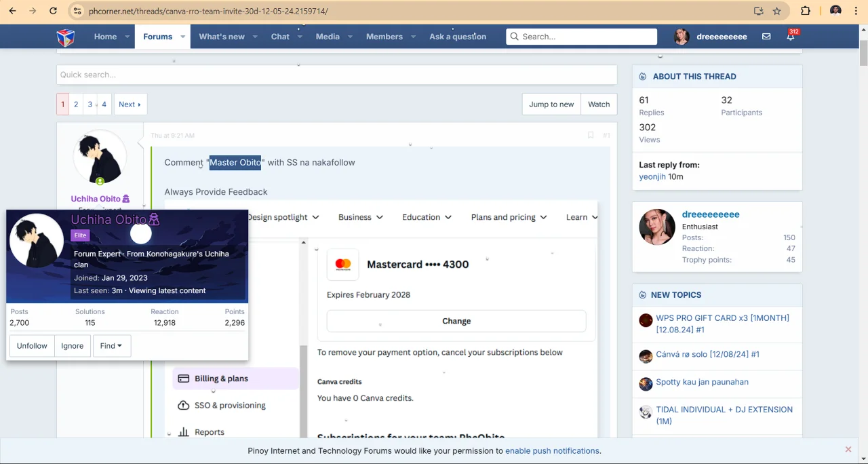Viewport: 868px width, 464px height.
Task: Click the browser forward arrow
Action: pyautogui.click(x=33, y=11)
